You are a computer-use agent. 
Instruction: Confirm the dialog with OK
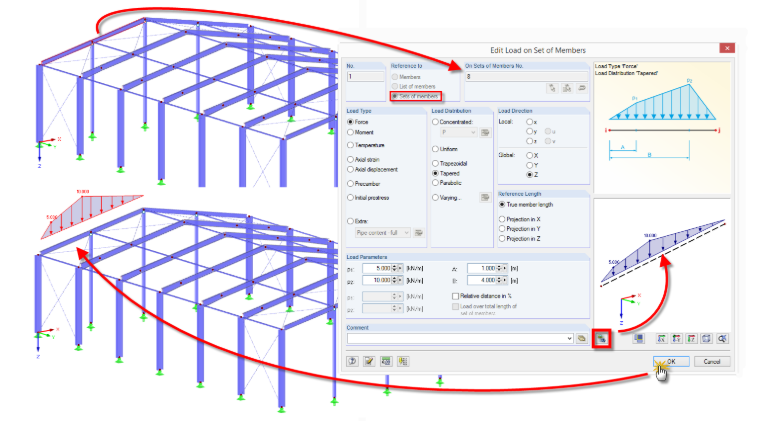pyautogui.click(x=671, y=361)
